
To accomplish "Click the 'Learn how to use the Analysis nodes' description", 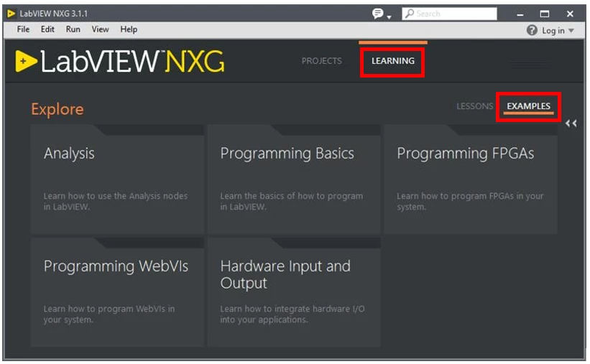I will [x=115, y=201].
